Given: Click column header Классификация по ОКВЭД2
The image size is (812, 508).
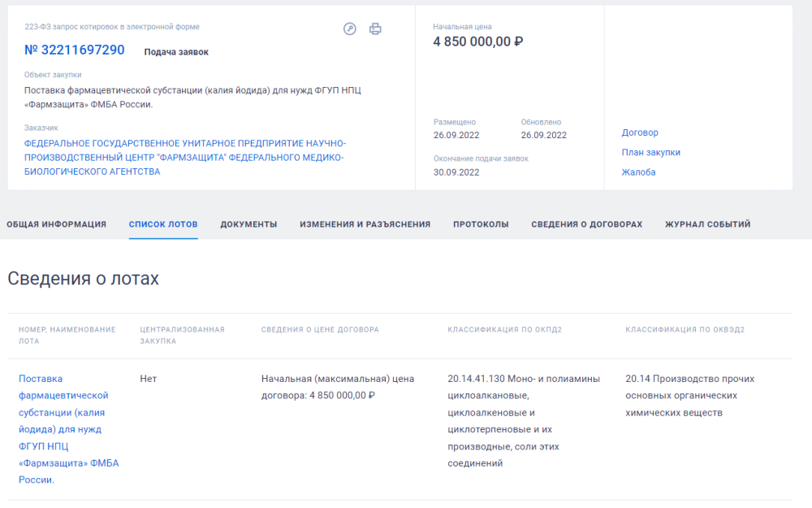Looking at the screenshot, I should [x=685, y=330].
